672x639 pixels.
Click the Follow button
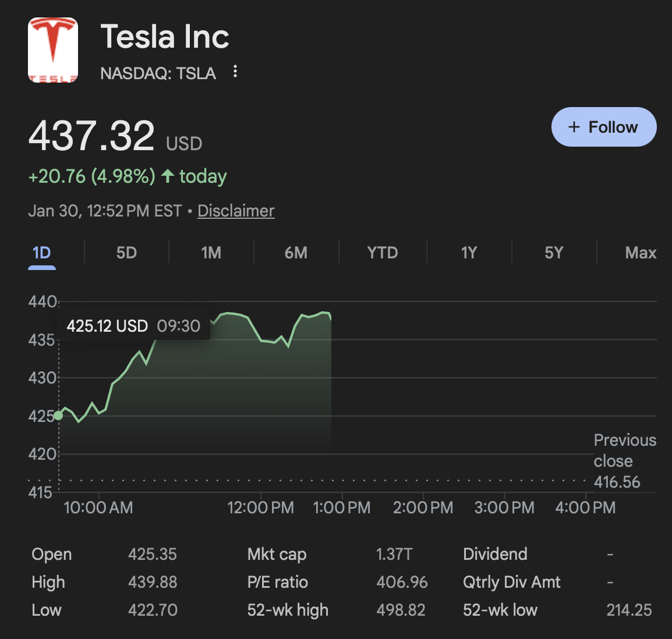pyautogui.click(x=604, y=127)
